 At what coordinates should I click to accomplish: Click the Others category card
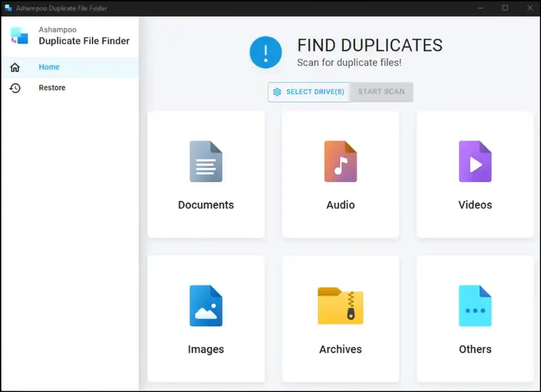click(x=475, y=319)
